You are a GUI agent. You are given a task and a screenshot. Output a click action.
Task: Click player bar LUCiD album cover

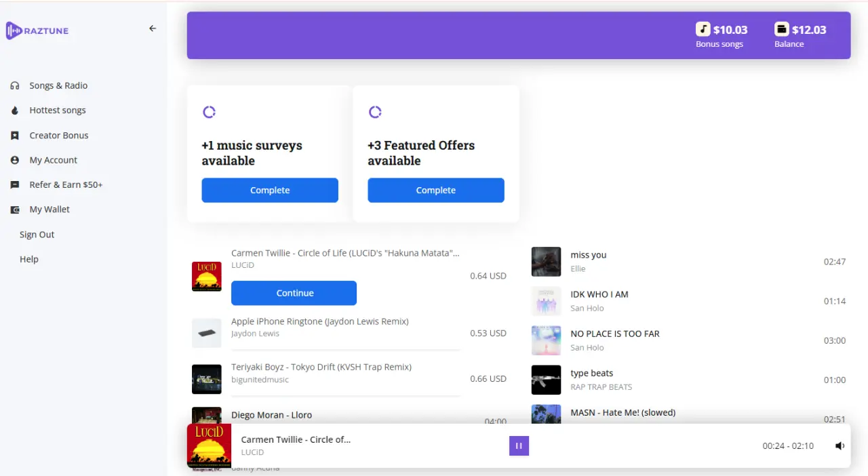tap(209, 445)
